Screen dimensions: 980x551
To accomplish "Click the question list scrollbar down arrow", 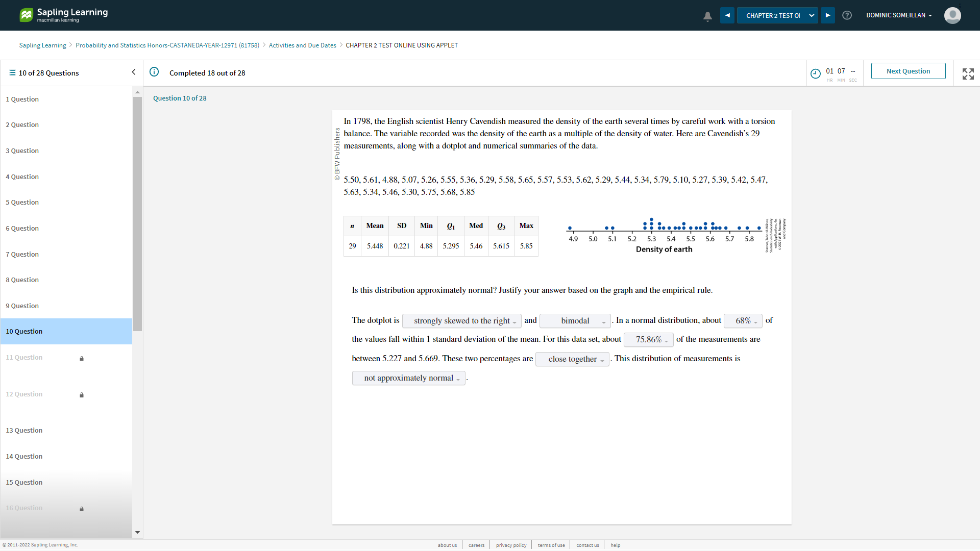I will 137,532.
